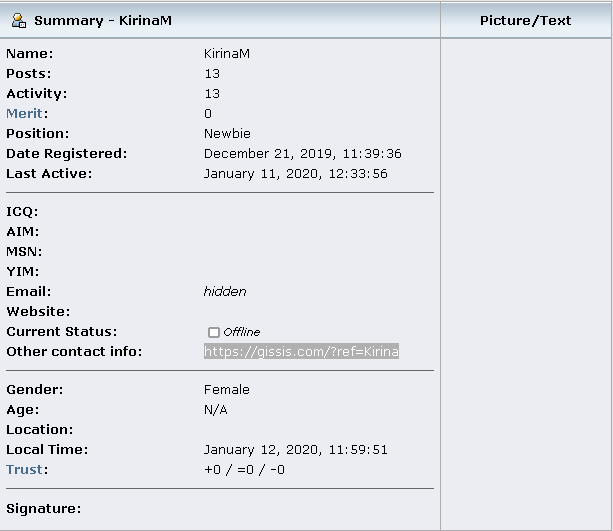
Task: Click the trust score +0 / =0 / -0
Action: [x=244, y=470]
